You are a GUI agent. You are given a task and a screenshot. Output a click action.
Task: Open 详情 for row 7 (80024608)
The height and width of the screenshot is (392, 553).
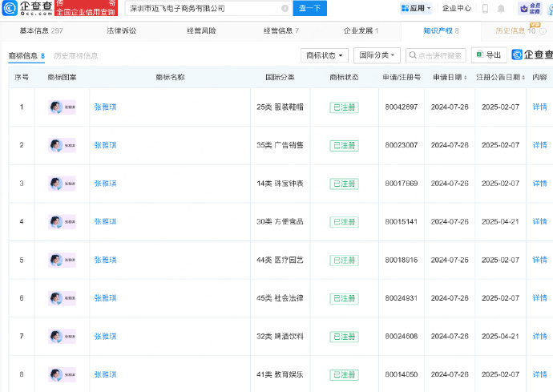pos(539,336)
